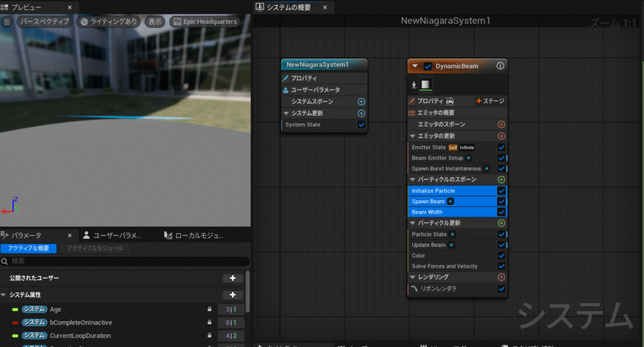This screenshot has height=347, width=644.
Task: Click the エミッタの概要 list icon
Action: 412,113
